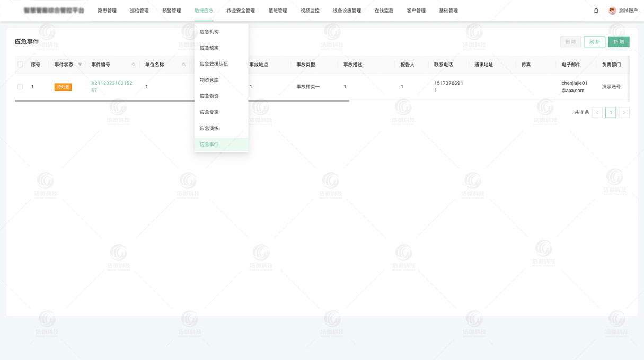Open event link X211202310315257
644x360 pixels.
(x=111, y=87)
